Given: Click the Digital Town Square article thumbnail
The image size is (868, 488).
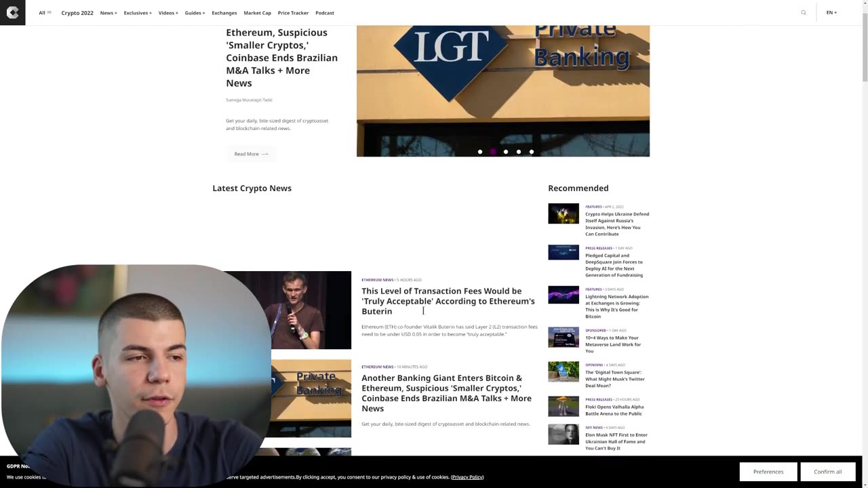Looking at the screenshot, I should [564, 371].
